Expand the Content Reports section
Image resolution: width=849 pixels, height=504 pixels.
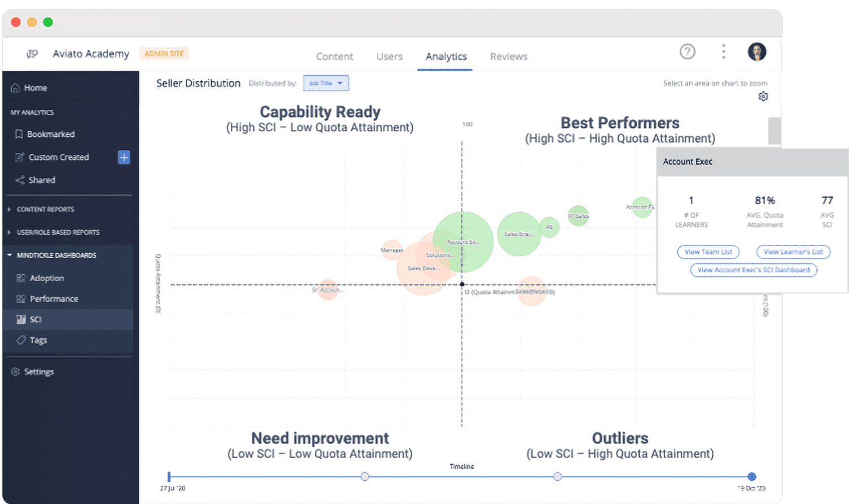(x=45, y=209)
